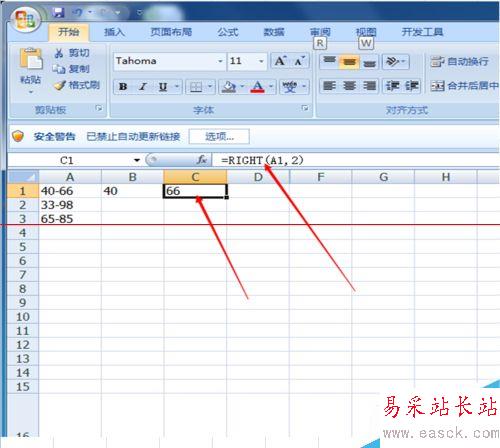Cut selection with 剪切
The height and width of the screenshot is (448, 500).
pyautogui.click(x=72, y=53)
